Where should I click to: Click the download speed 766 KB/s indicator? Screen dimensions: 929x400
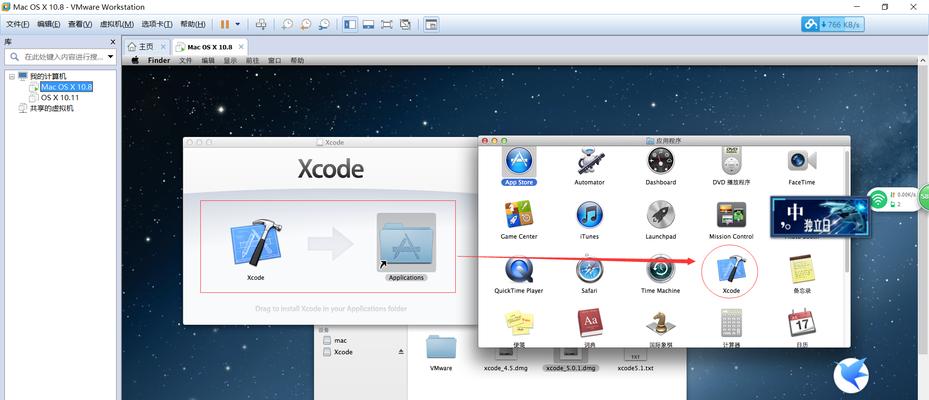click(x=832, y=24)
